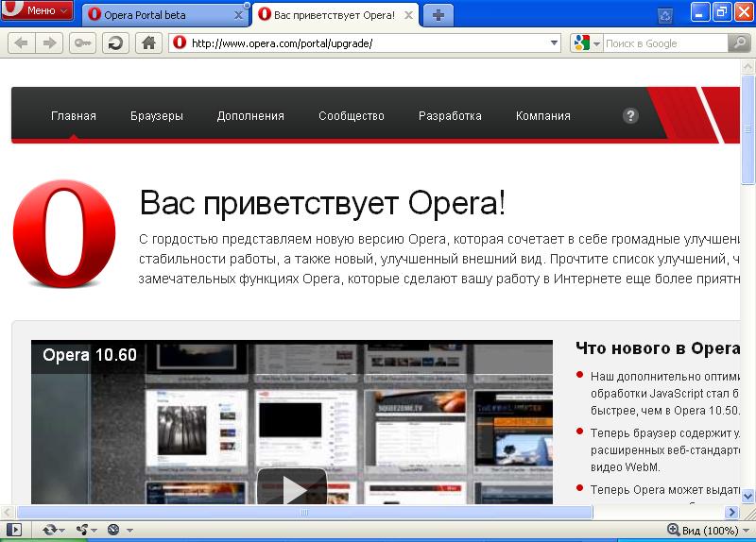Toggle the side panel button in status bar
The height and width of the screenshot is (542, 756).
coord(15,530)
